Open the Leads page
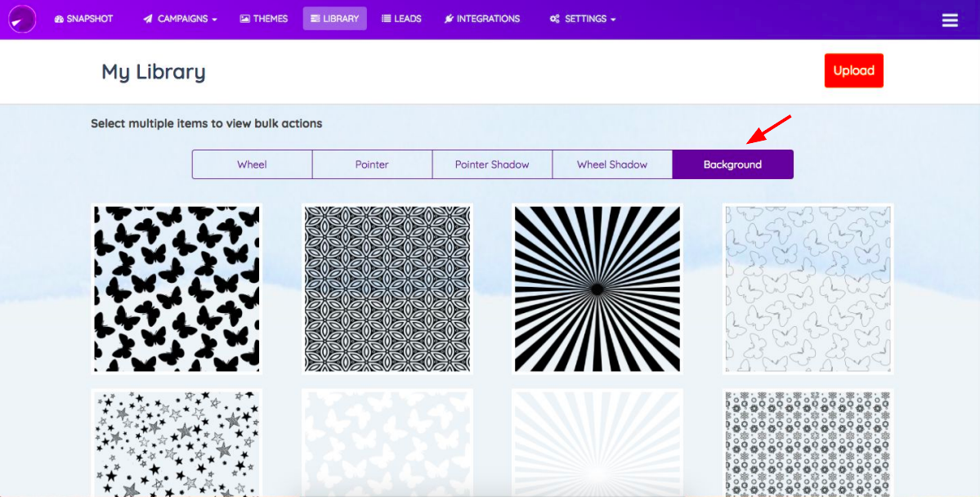This screenshot has height=497, width=980. coord(401,19)
